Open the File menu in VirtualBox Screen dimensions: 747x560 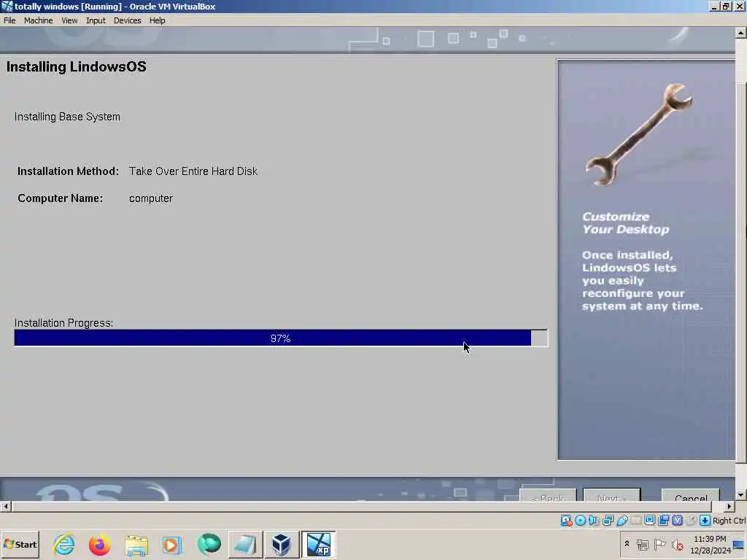point(9,20)
